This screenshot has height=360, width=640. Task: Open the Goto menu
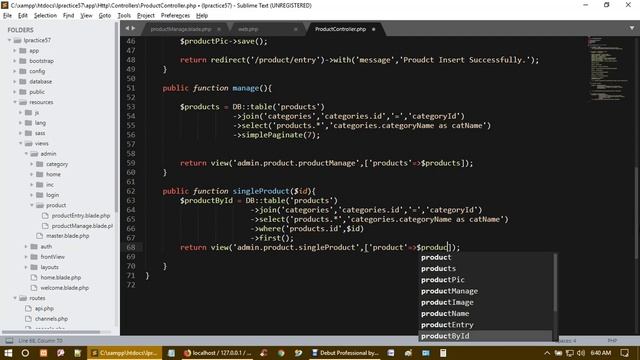click(104, 16)
